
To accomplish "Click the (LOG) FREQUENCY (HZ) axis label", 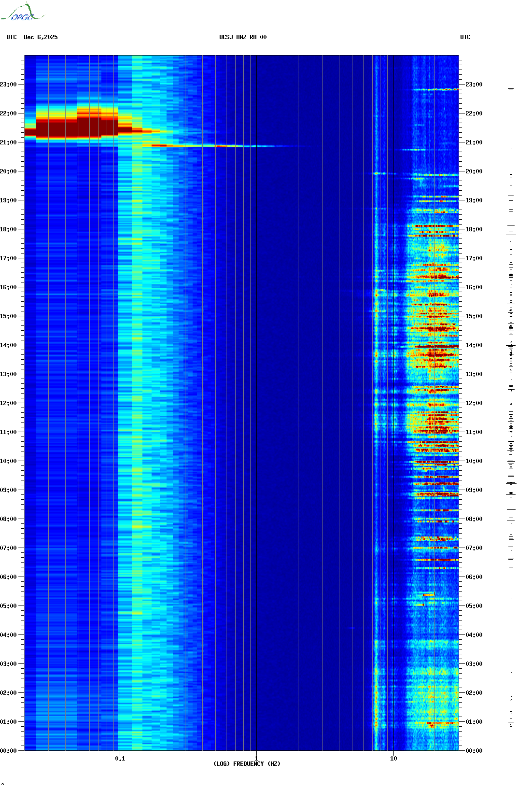I will click(x=247, y=763).
